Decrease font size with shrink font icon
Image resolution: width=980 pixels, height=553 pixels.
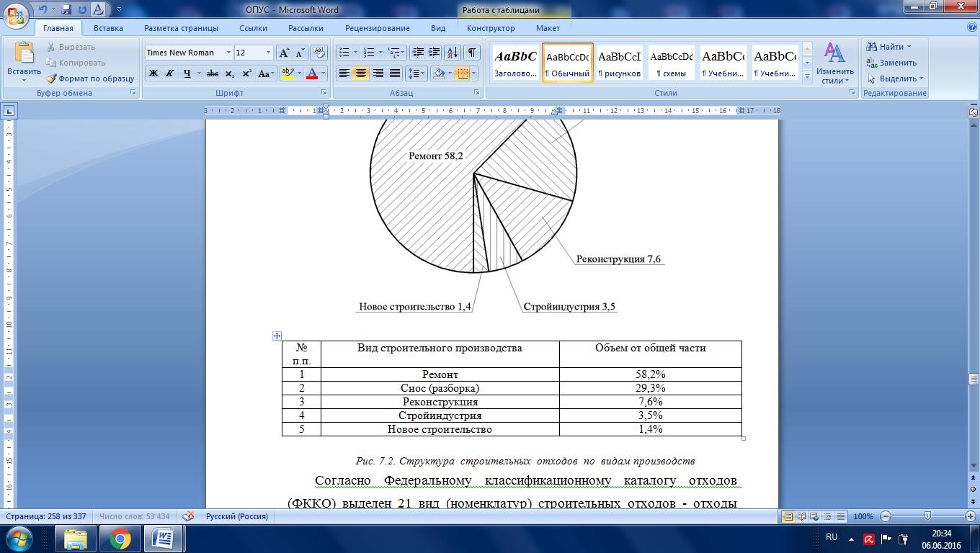[300, 53]
